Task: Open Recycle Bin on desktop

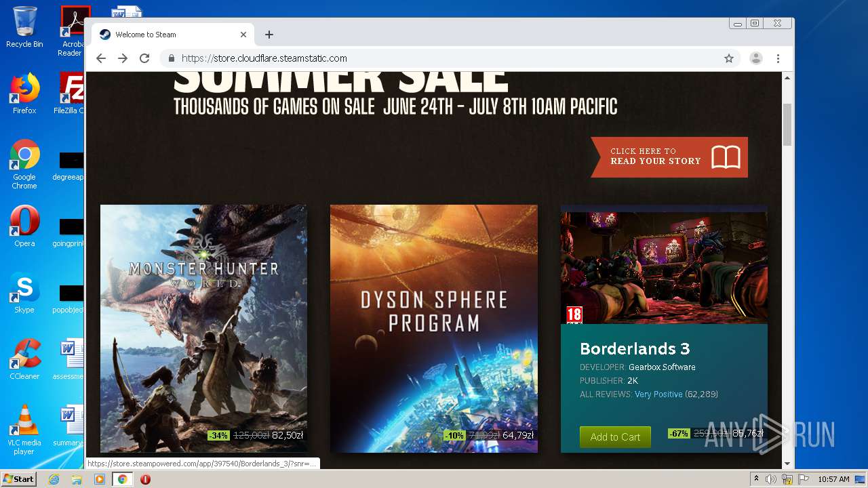Action: tap(24, 27)
